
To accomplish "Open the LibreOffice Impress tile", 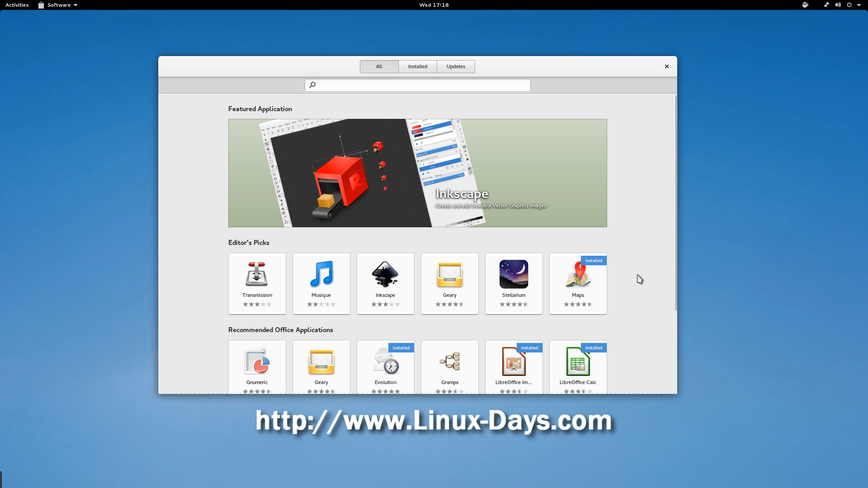I will 514,366.
